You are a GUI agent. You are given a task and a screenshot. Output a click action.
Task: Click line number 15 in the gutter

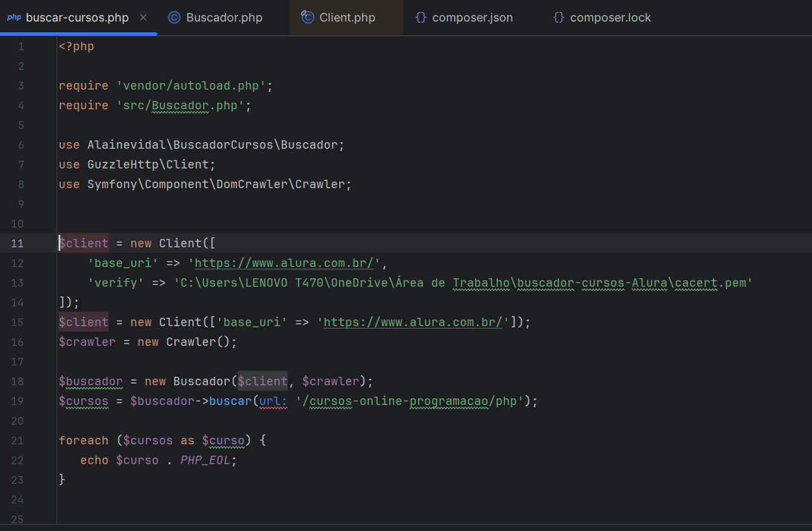coord(17,322)
